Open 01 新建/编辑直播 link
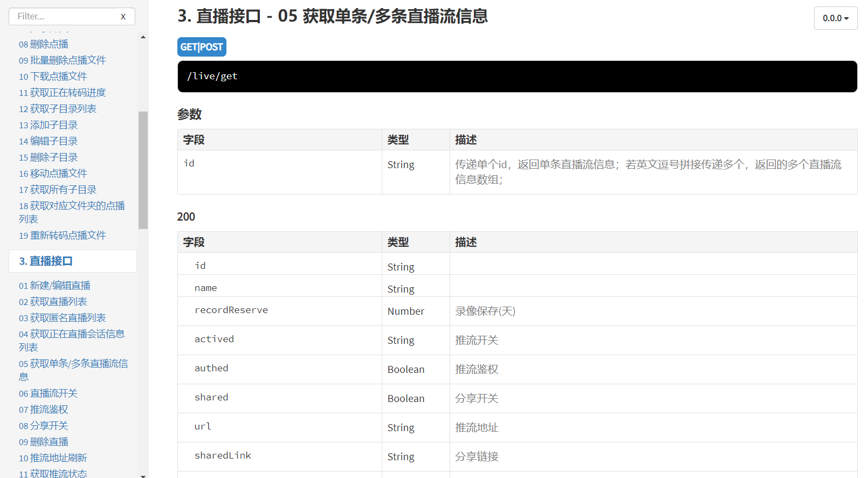This screenshot has height=478, width=868. tap(54, 286)
